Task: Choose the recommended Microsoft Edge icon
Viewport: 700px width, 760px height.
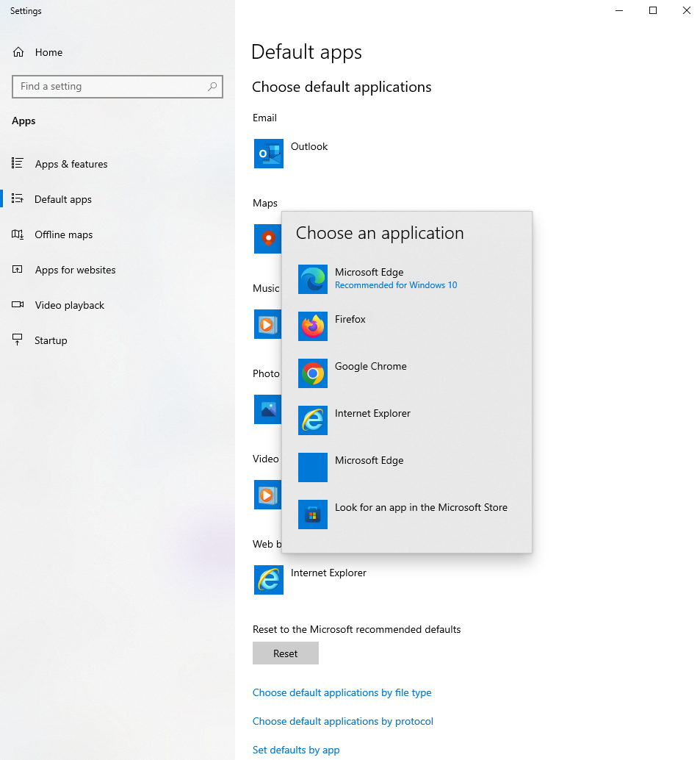Action: pos(312,279)
